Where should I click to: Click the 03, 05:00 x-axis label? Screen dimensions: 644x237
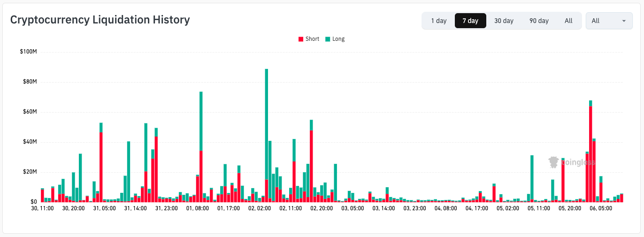352,208
